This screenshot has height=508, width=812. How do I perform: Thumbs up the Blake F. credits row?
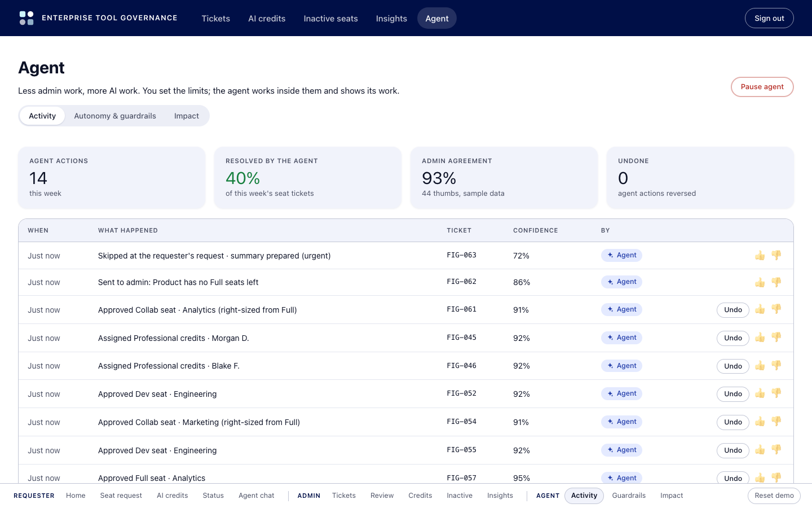(760, 366)
